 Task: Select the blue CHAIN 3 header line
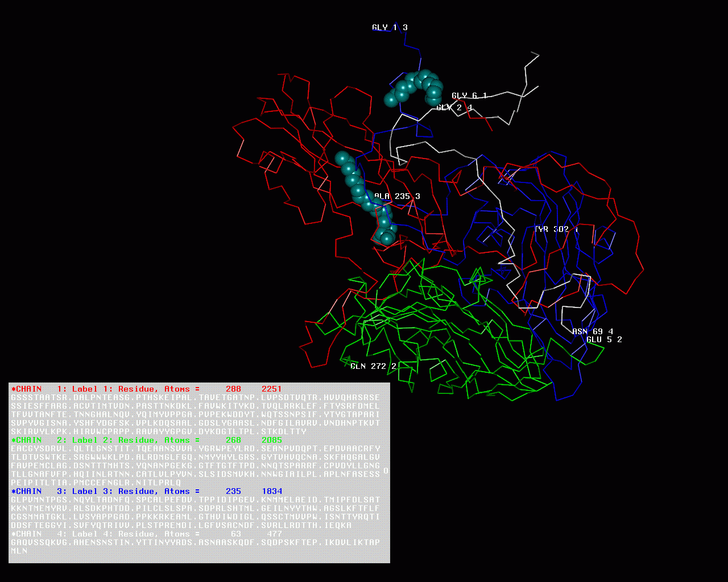click(146, 491)
